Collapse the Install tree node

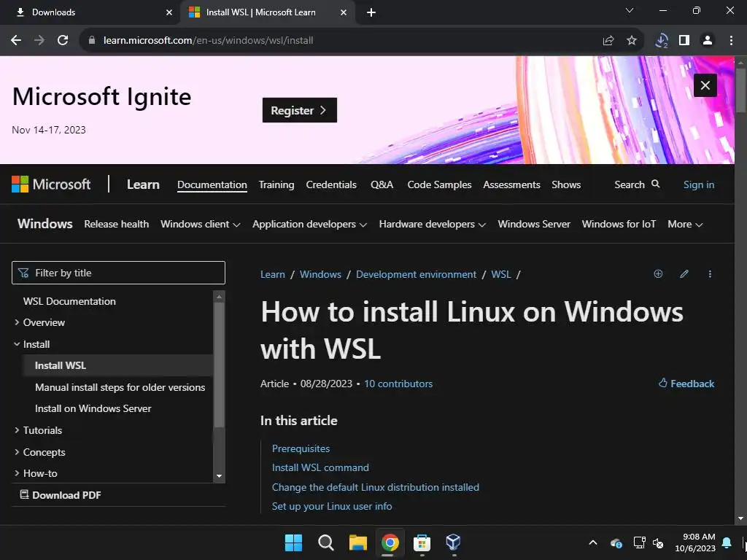(x=17, y=344)
